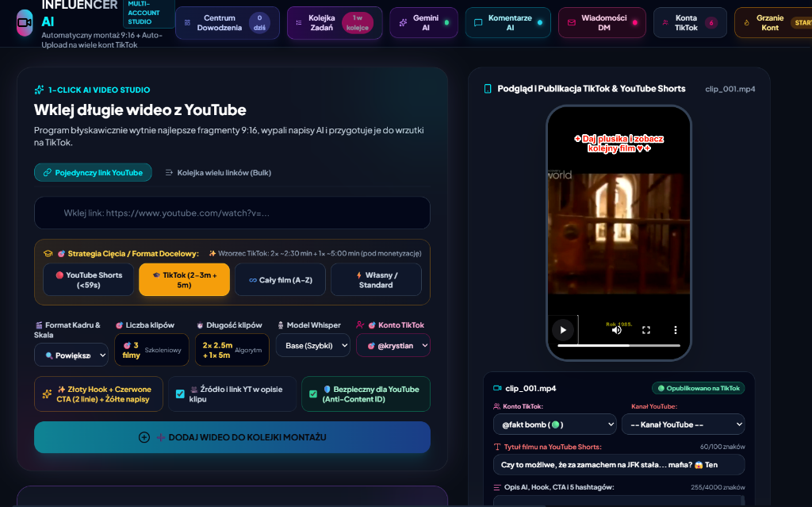This screenshot has width=812, height=507.
Task: Toggle Bezpieczny dla YouTube Anti-Content ID checkbox
Action: click(x=312, y=394)
